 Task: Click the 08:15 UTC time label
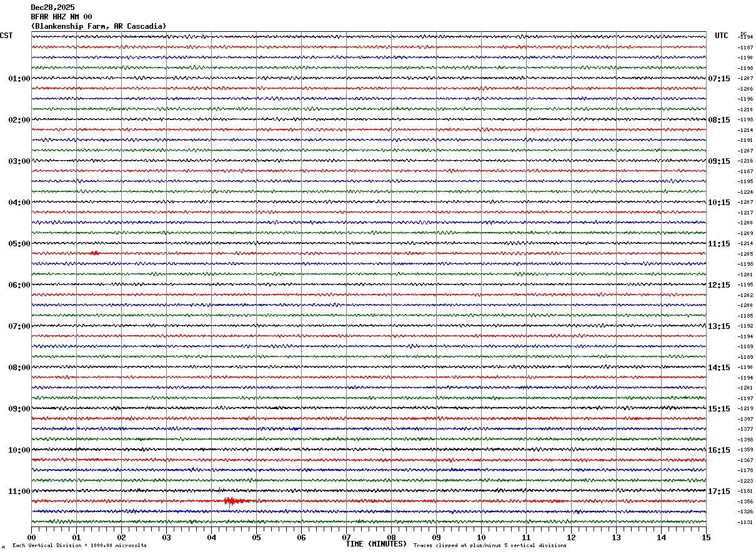point(719,120)
